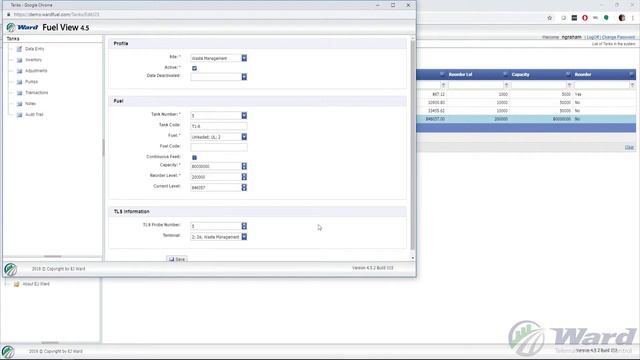Viewport: 640px width, 360px height.
Task: Click the Current Level spinner arrows
Action: point(244,187)
